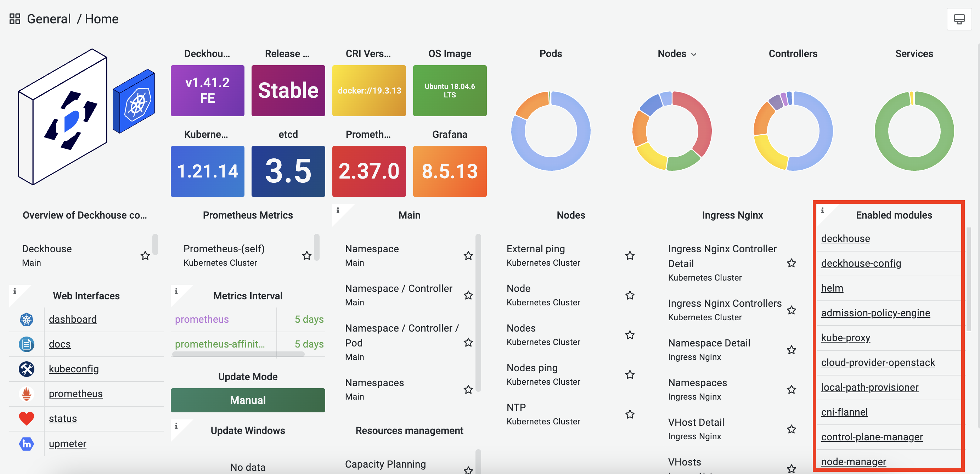Image resolution: width=980 pixels, height=474 pixels.
Task: Expand the Nodes panel dropdown chevron
Action: tap(693, 54)
